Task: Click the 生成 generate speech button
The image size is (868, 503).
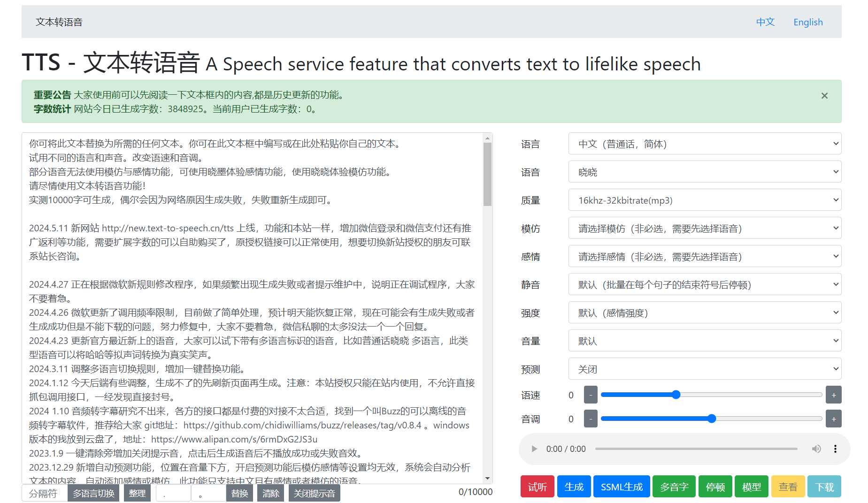Action: click(x=574, y=487)
